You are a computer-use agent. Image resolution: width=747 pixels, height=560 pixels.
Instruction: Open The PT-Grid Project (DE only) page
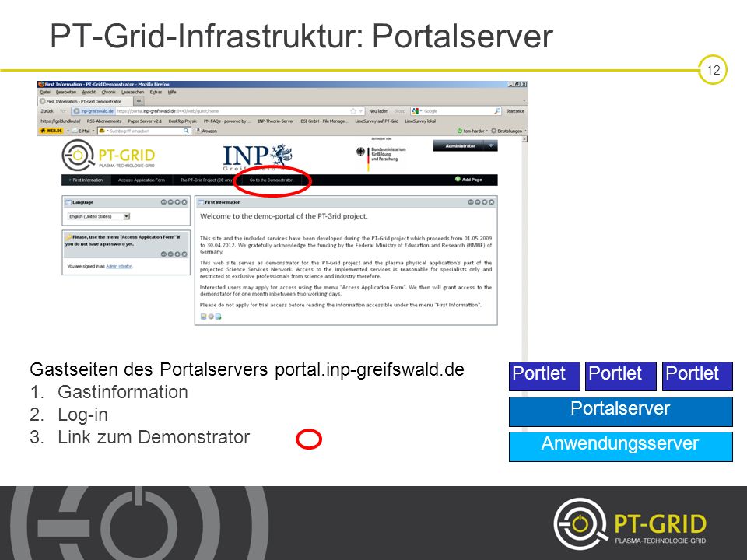206,180
